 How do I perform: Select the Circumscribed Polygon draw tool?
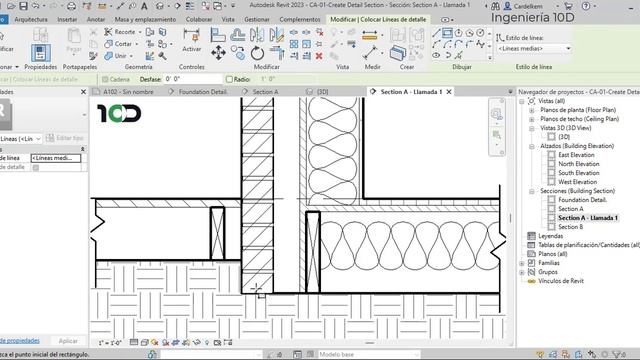(x=469, y=33)
